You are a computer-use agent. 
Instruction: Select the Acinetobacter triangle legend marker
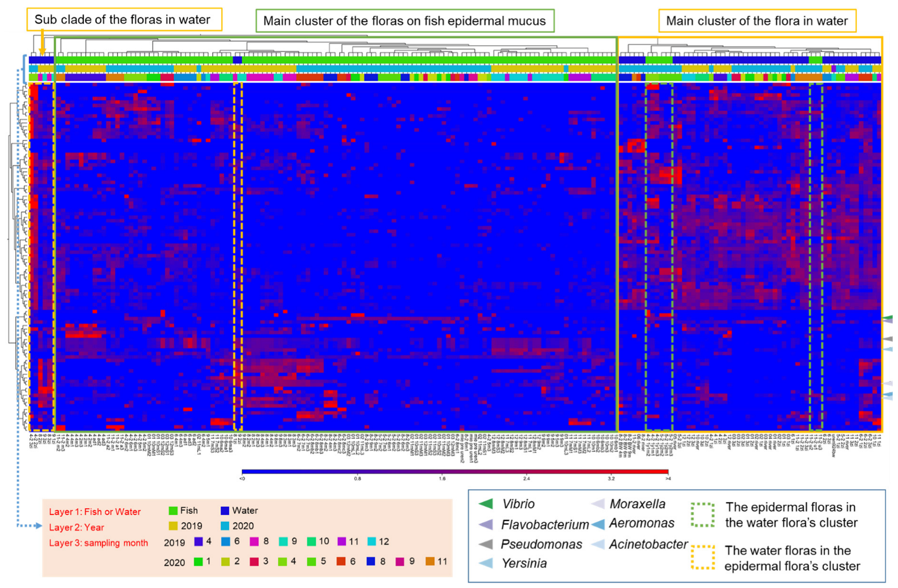598,544
